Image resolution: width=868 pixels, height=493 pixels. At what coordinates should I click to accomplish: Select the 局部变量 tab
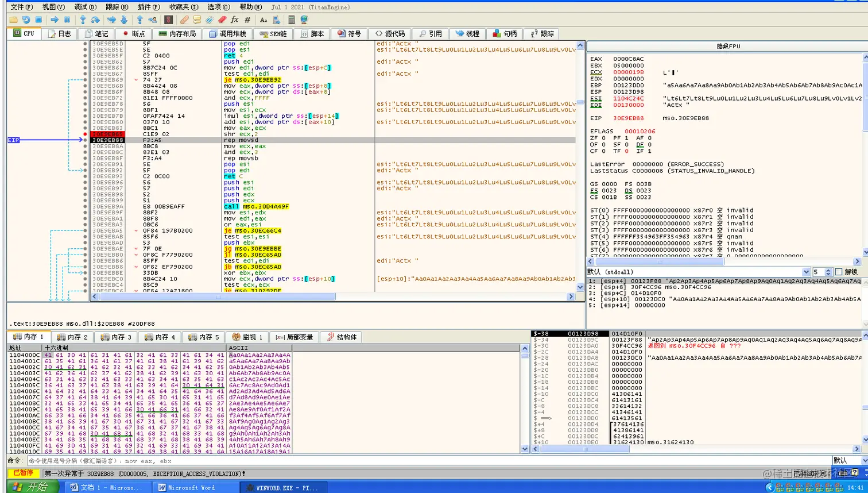pos(294,337)
